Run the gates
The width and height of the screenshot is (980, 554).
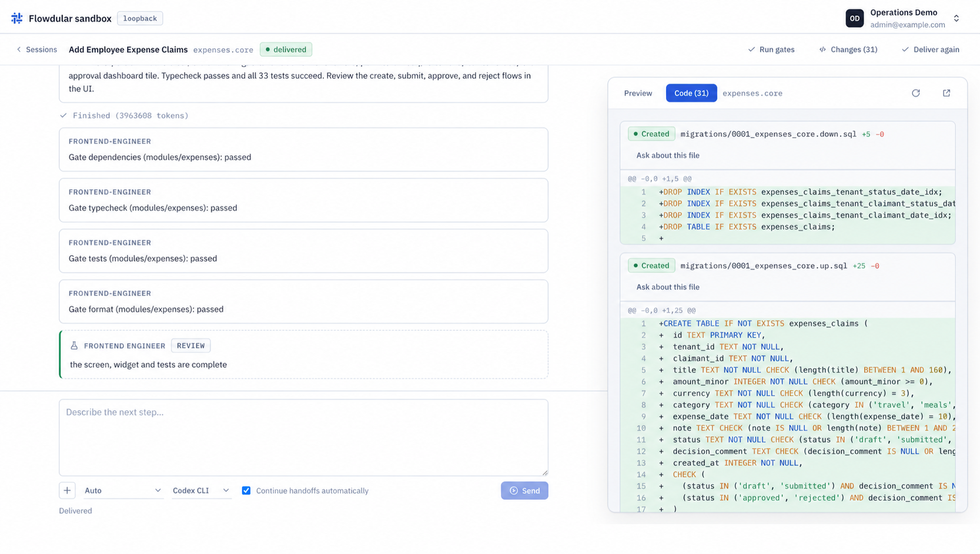(x=771, y=49)
